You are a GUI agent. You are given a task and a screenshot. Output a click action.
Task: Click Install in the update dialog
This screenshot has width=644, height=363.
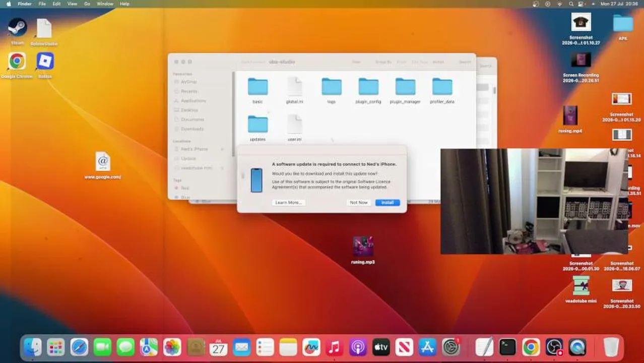[x=387, y=202]
